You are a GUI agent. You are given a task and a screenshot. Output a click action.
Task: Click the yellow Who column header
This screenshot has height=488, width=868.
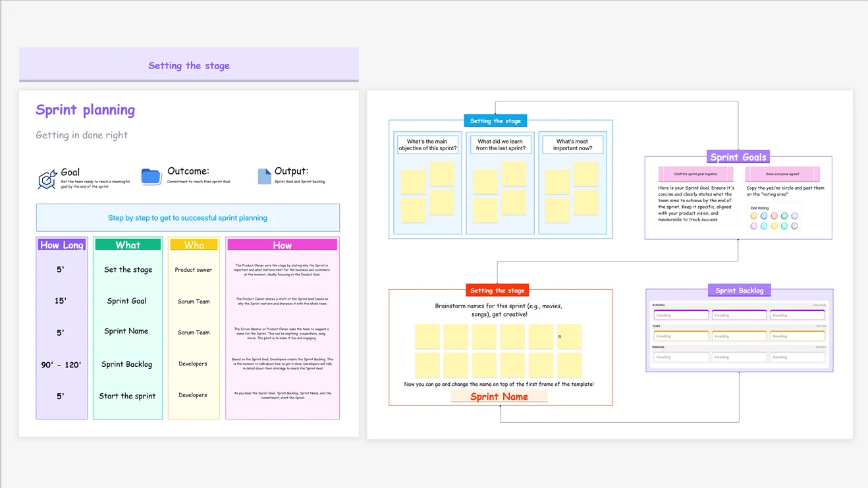194,245
